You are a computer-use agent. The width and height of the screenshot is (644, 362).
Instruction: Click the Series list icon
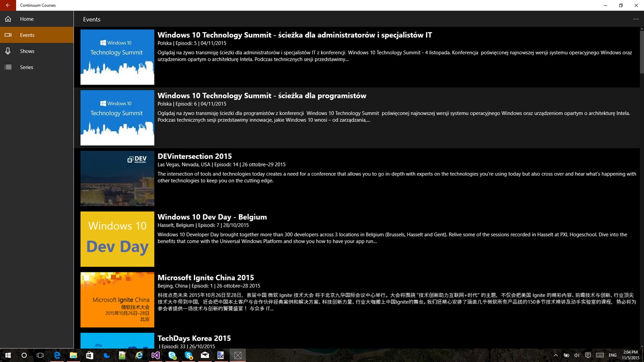click(8, 67)
